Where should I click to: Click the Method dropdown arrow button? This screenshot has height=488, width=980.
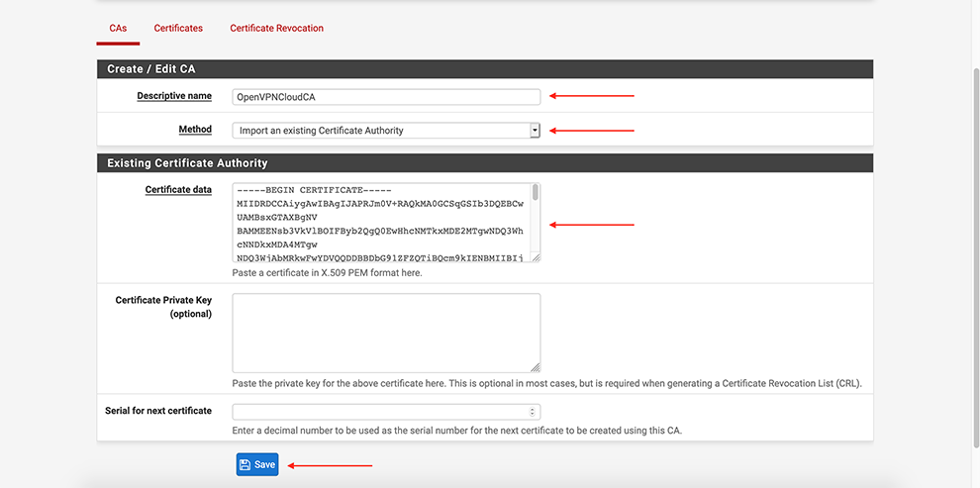click(x=535, y=130)
